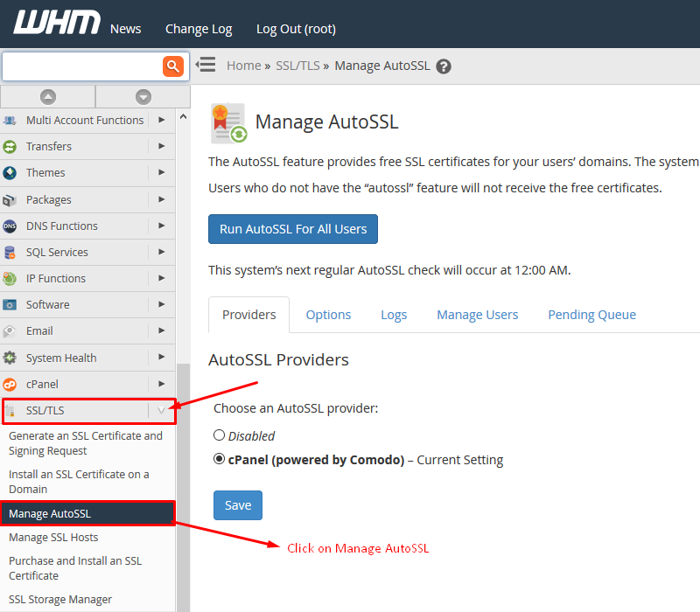
Task: Expand the Software menu arrow
Action: coord(161,305)
